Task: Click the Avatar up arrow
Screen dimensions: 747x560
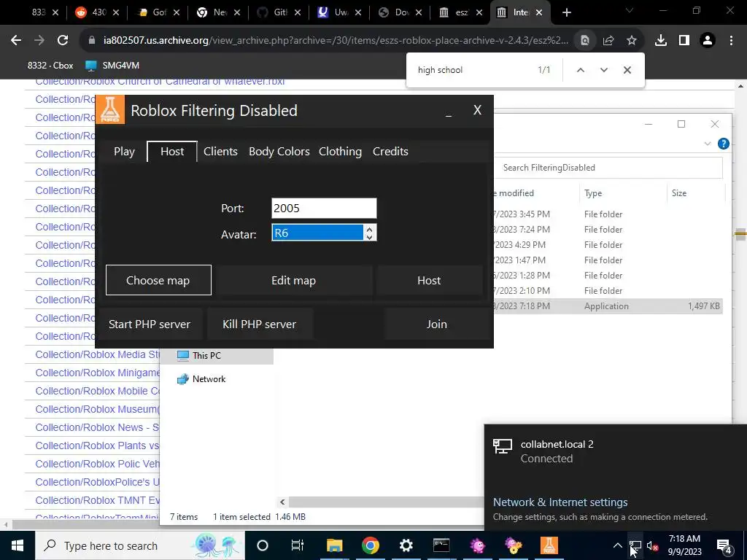Action: tap(369, 229)
